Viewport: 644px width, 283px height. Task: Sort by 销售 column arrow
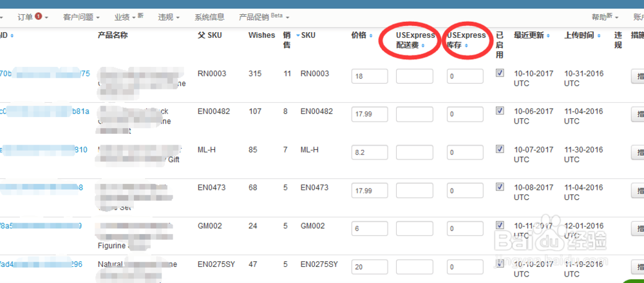click(298, 35)
